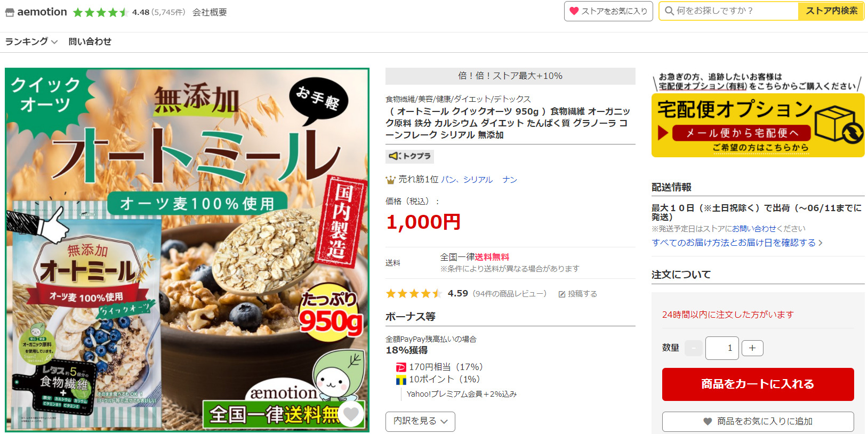
Task: Open すべてのお届け方法とお届け日を確認する link
Action: pyautogui.click(x=737, y=243)
